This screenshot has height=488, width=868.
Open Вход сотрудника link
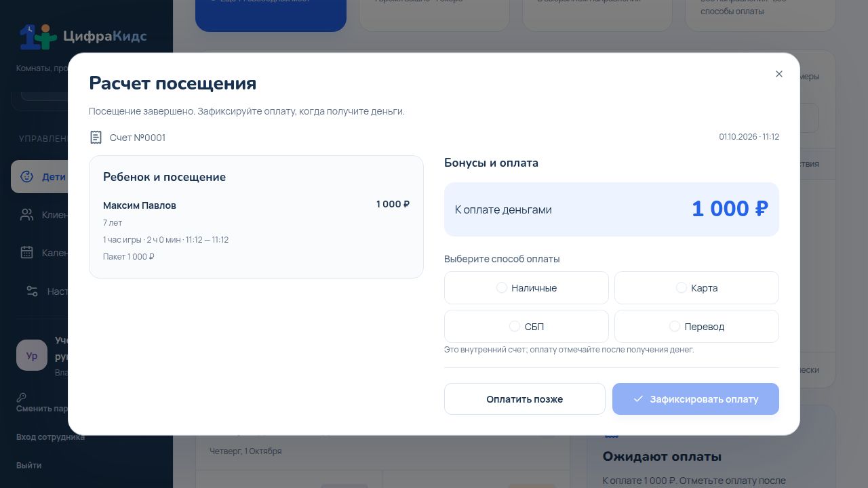tap(50, 437)
